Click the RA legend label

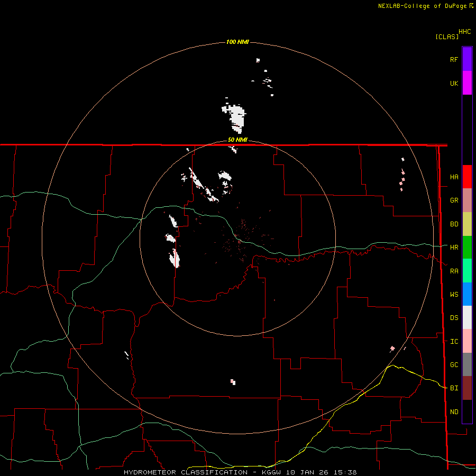(454, 271)
